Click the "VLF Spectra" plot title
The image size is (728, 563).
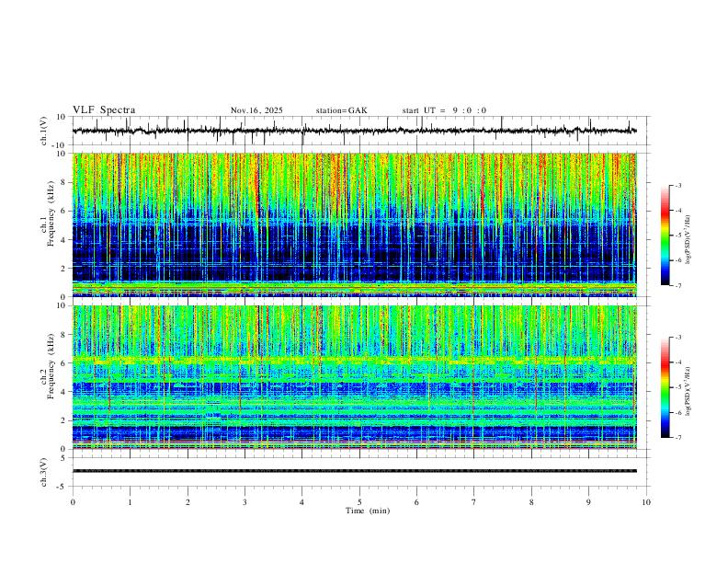click(104, 110)
